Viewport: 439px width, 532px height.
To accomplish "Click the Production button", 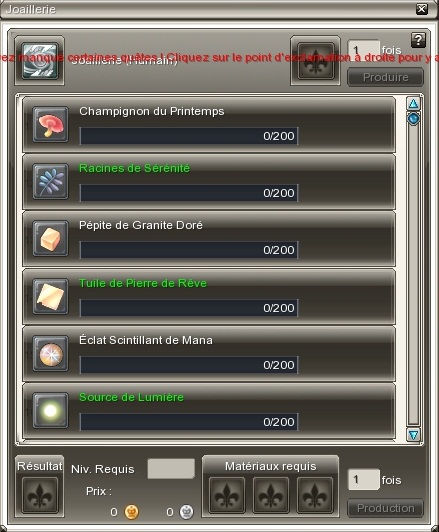I will coord(385,508).
